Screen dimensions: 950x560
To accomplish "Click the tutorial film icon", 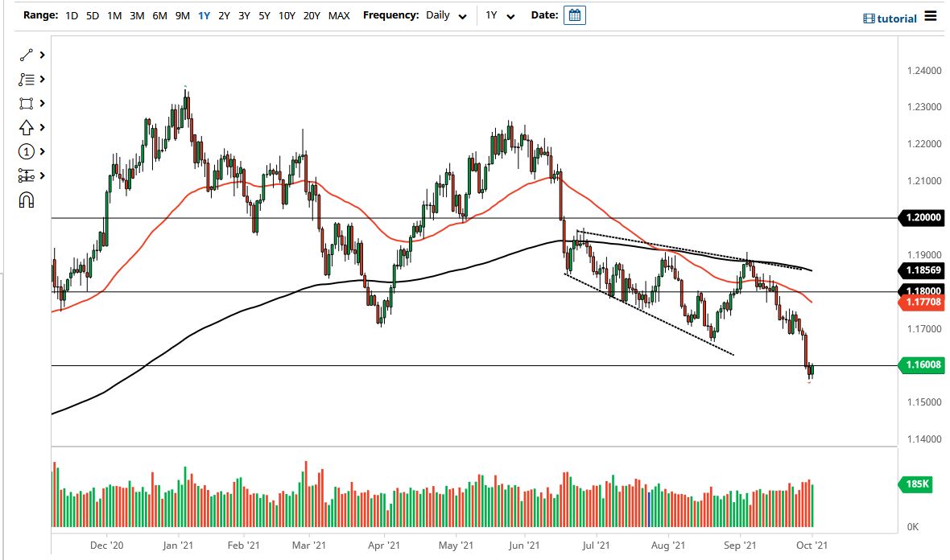I will pos(869,19).
